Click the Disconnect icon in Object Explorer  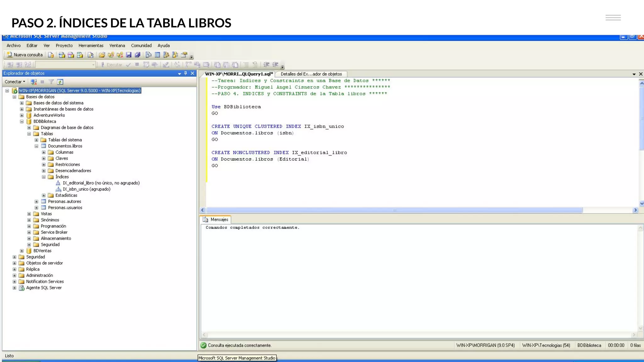point(34,82)
